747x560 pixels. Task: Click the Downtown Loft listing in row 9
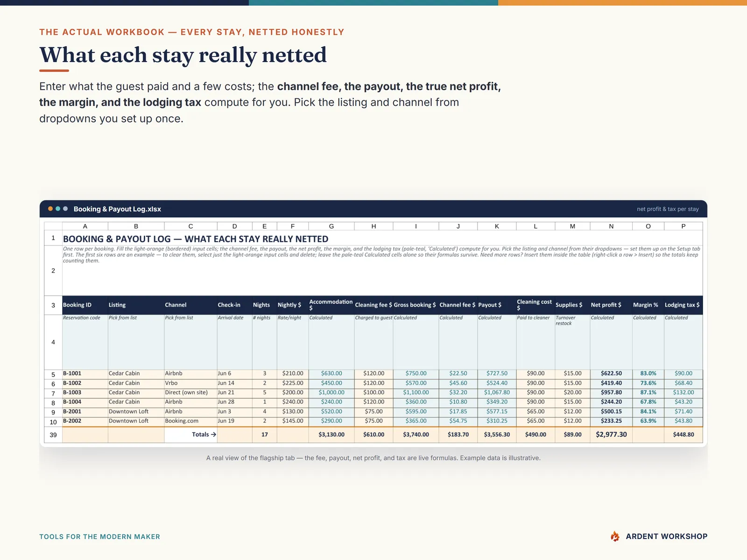click(x=136, y=412)
